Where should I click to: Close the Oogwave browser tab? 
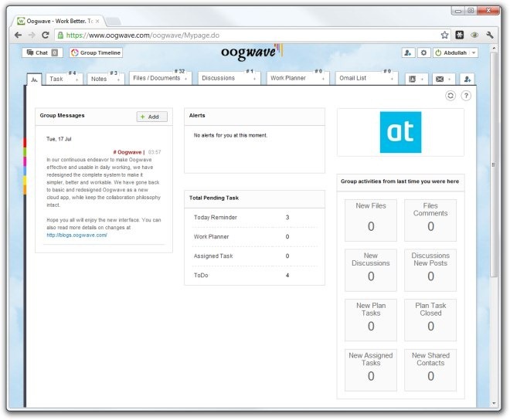tap(97, 21)
